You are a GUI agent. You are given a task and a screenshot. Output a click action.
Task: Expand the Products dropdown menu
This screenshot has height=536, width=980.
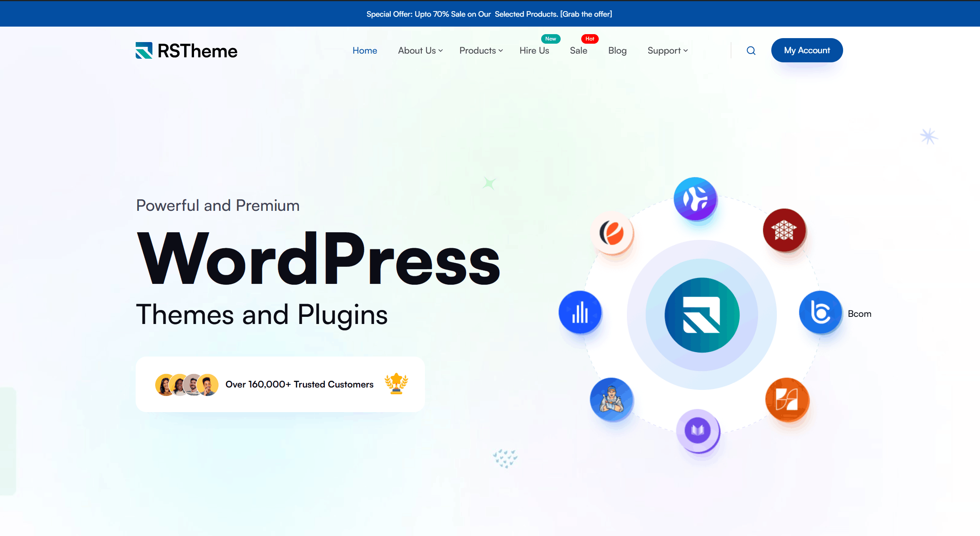[481, 50]
